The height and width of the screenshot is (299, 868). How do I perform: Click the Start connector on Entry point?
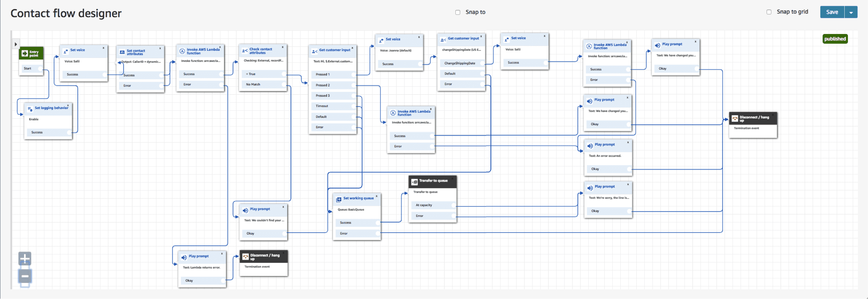[x=40, y=69]
